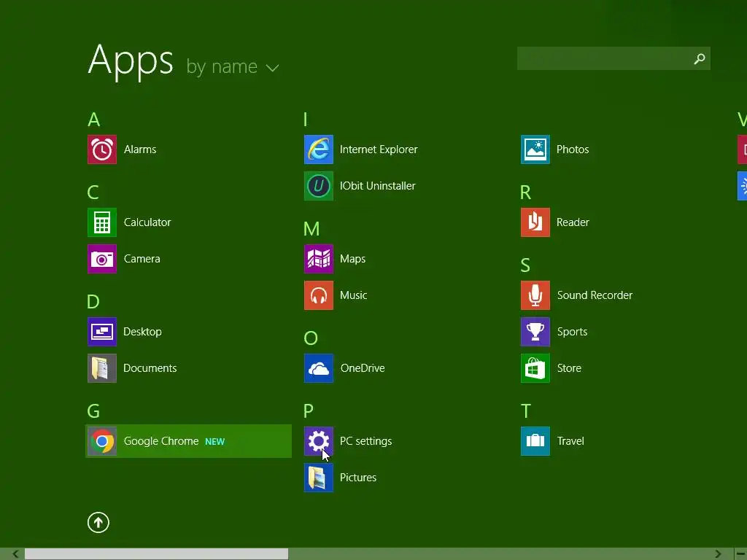The width and height of the screenshot is (747, 560).
Task: Open PC settings gear icon
Action: point(319,441)
